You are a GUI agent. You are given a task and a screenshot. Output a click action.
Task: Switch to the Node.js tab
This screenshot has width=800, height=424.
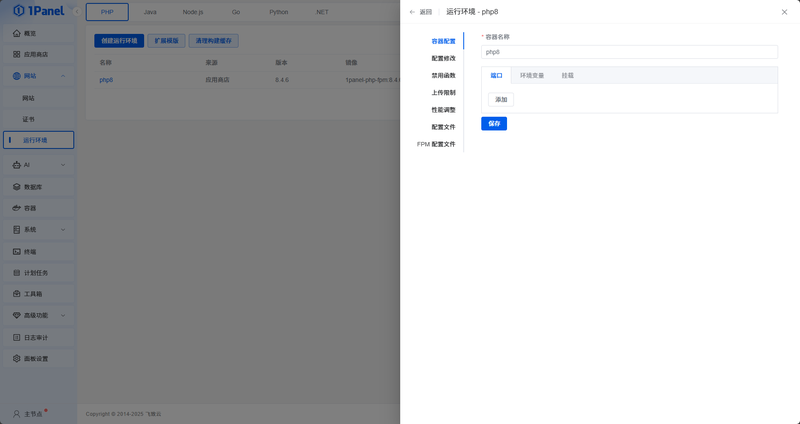pyautogui.click(x=193, y=12)
